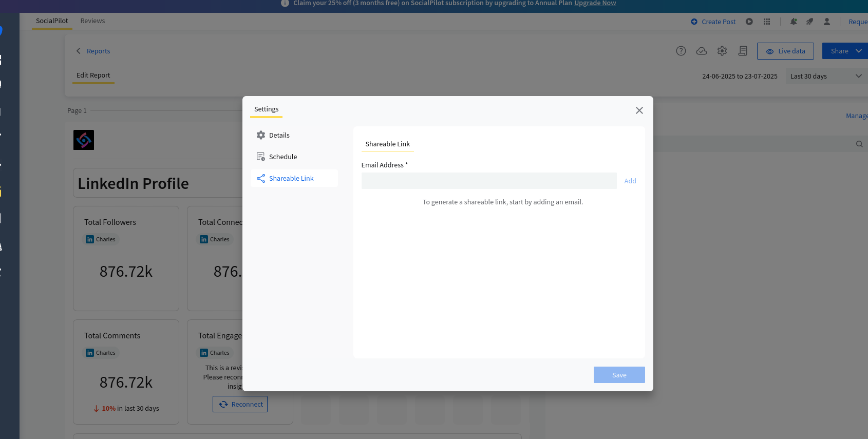Focus the Email Address input field
Image resolution: width=868 pixels, height=439 pixels.
click(489, 181)
